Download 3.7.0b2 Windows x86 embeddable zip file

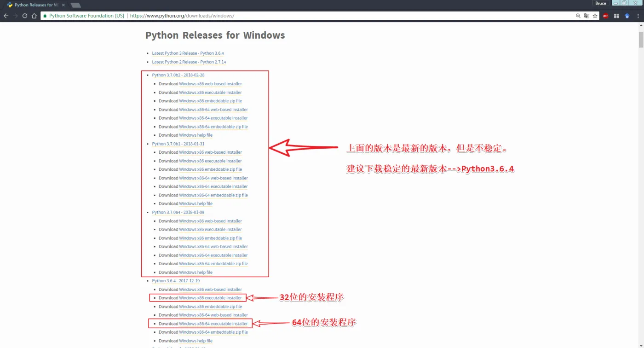210,101
